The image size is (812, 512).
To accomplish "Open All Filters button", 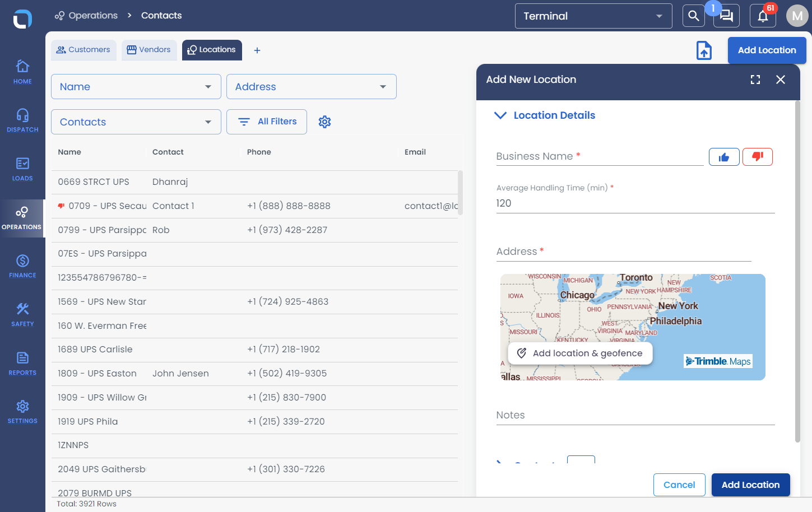I will (267, 122).
